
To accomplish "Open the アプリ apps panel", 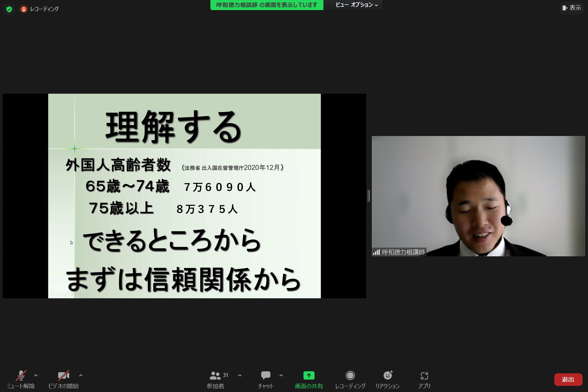I will 424,379.
